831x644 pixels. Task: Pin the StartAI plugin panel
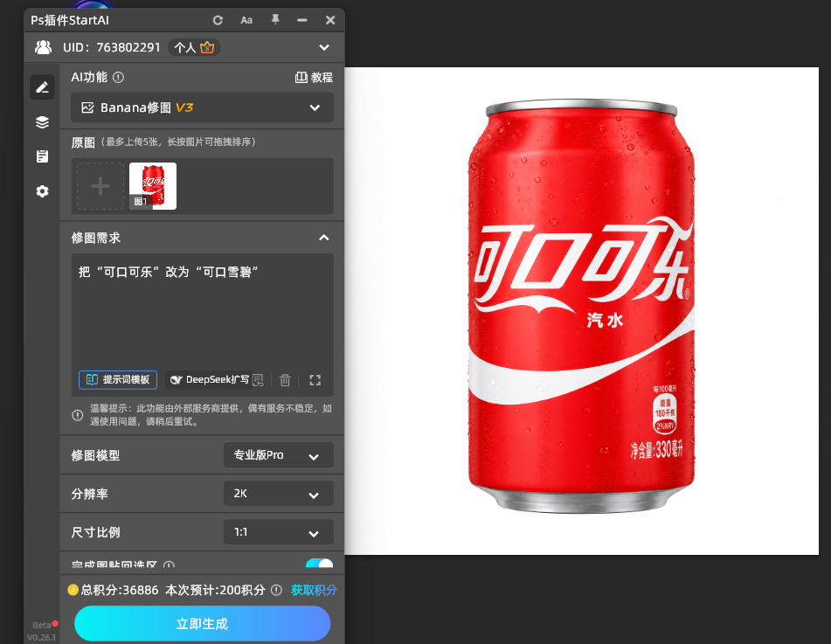(275, 19)
